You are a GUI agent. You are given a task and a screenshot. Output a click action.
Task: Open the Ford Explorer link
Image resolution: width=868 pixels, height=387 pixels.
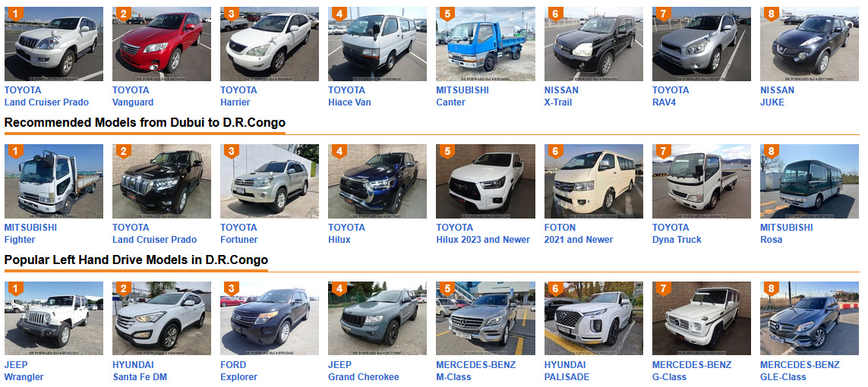(x=238, y=370)
